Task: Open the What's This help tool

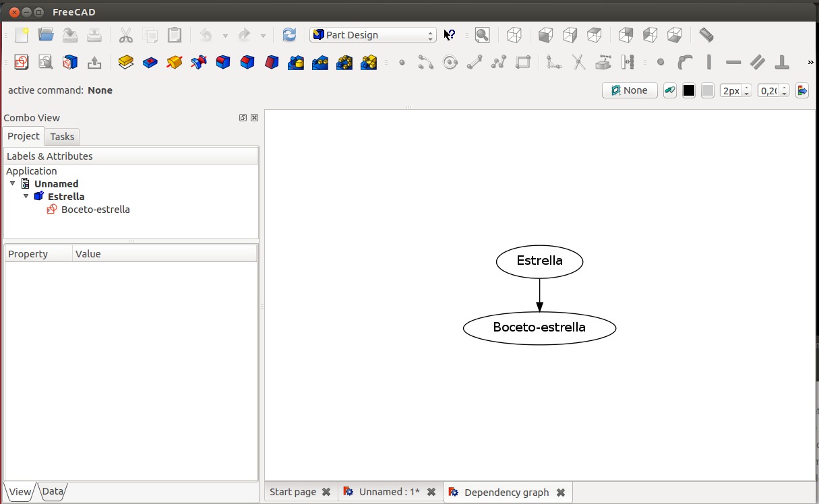Action: 450,35
